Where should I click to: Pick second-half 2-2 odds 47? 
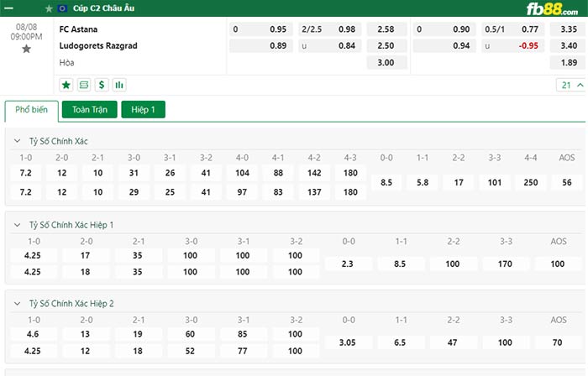(453, 342)
